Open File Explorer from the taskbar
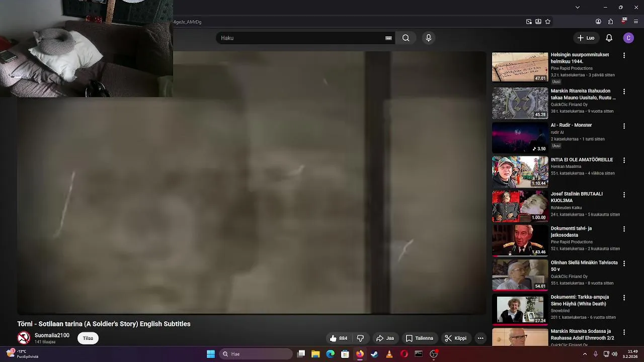The image size is (644, 362). pyautogui.click(x=315, y=354)
